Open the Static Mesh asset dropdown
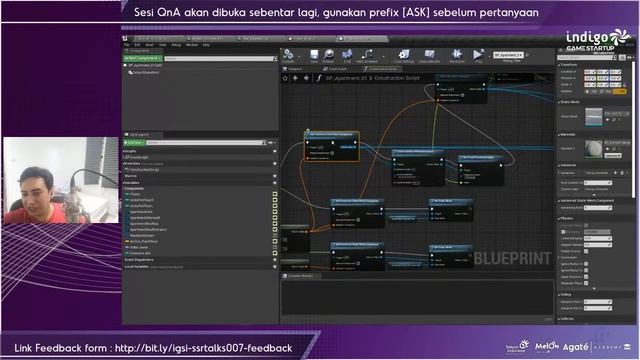This screenshot has height=360, width=640. 617,113
